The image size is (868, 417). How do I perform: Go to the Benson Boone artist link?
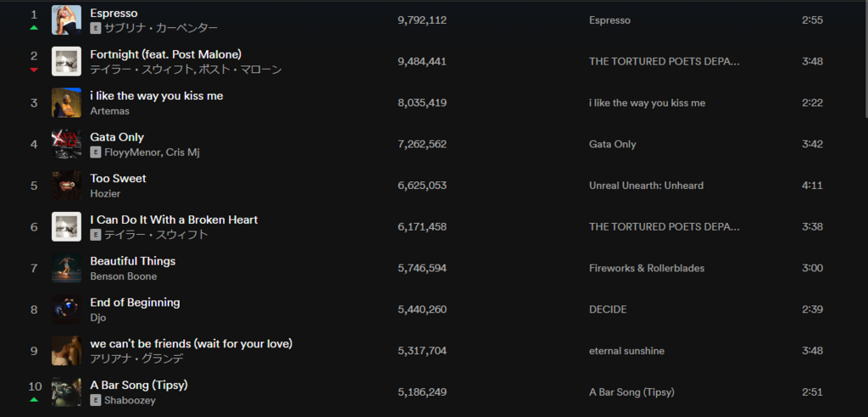124,275
